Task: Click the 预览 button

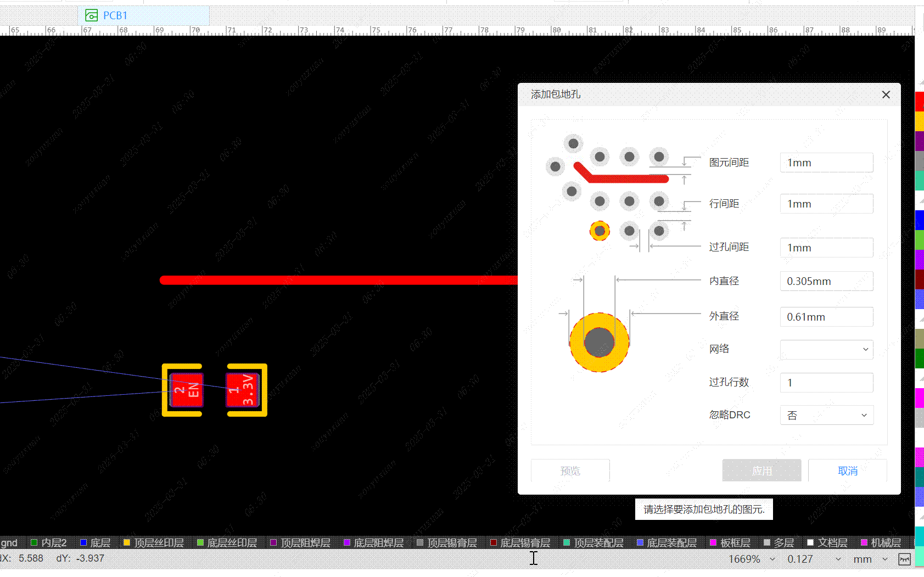Action: pos(570,470)
